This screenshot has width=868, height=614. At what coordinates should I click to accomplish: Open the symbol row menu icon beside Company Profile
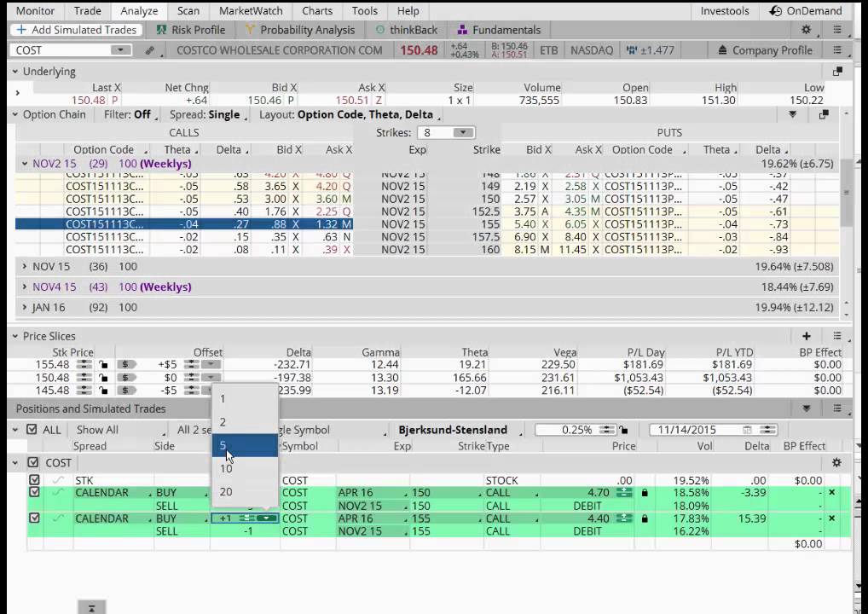(837, 50)
